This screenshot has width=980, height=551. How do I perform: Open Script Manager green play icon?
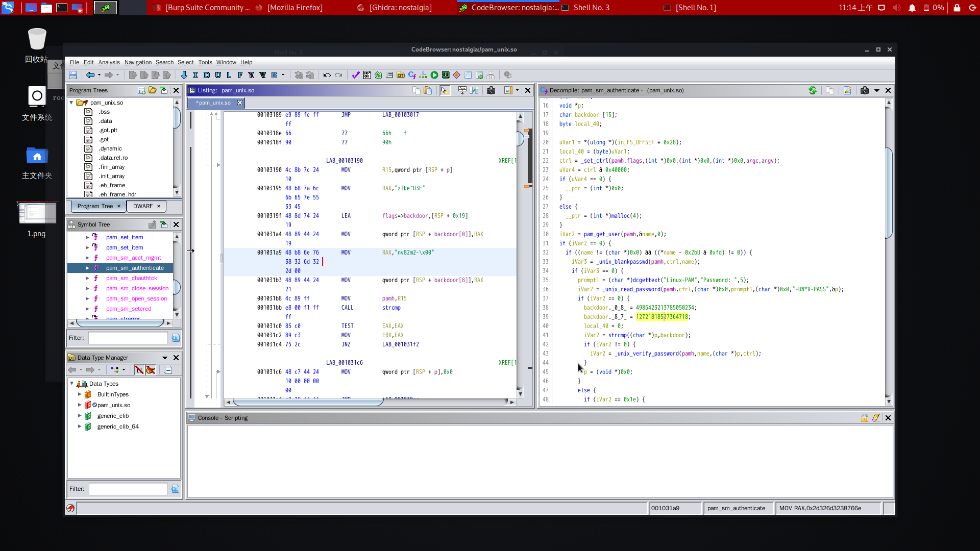[434, 75]
